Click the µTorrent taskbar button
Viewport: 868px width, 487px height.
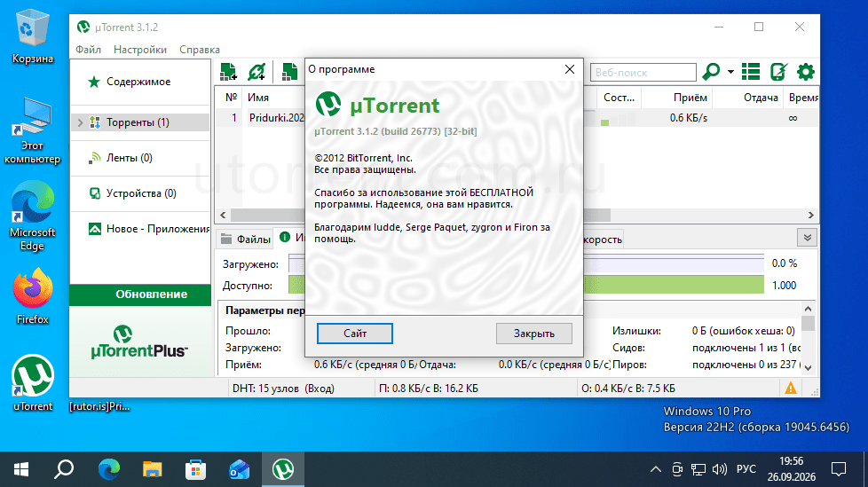283,470
